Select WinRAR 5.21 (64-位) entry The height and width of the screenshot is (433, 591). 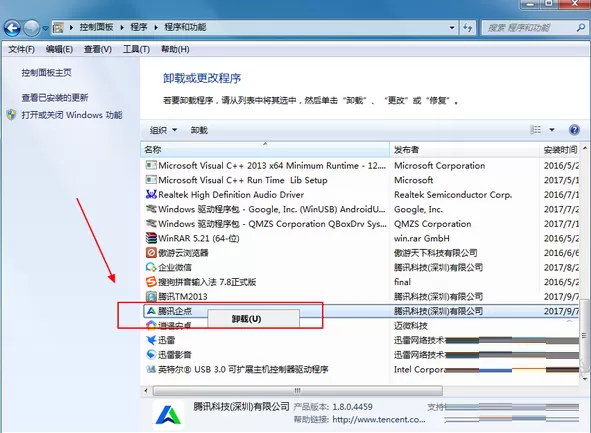click(199, 239)
